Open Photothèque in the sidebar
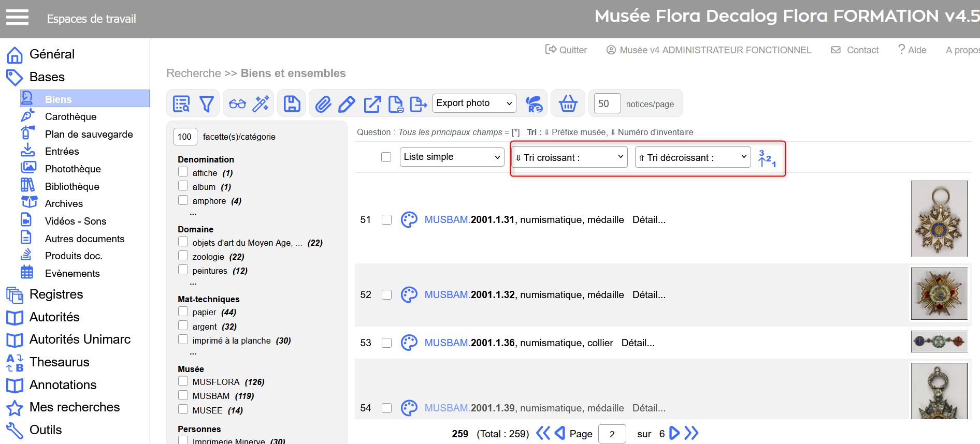Image resolution: width=980 pixels, height=444 pixels. 73,169
